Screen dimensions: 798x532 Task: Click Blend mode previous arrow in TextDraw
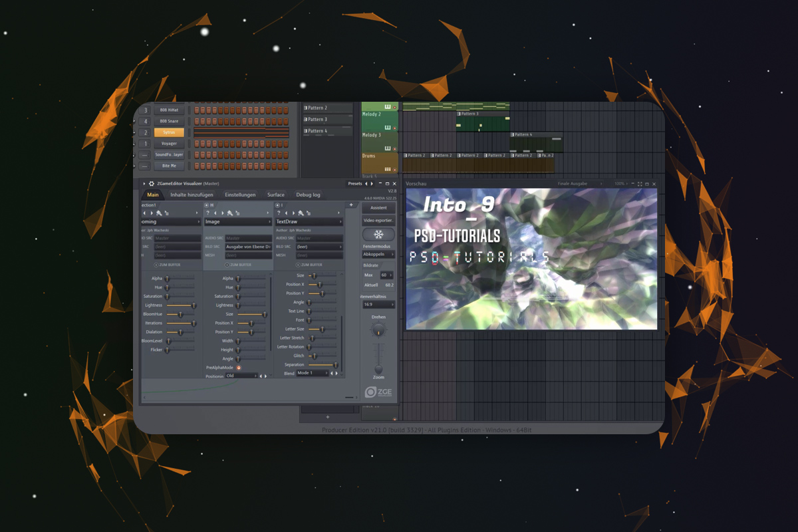point(331,374)
